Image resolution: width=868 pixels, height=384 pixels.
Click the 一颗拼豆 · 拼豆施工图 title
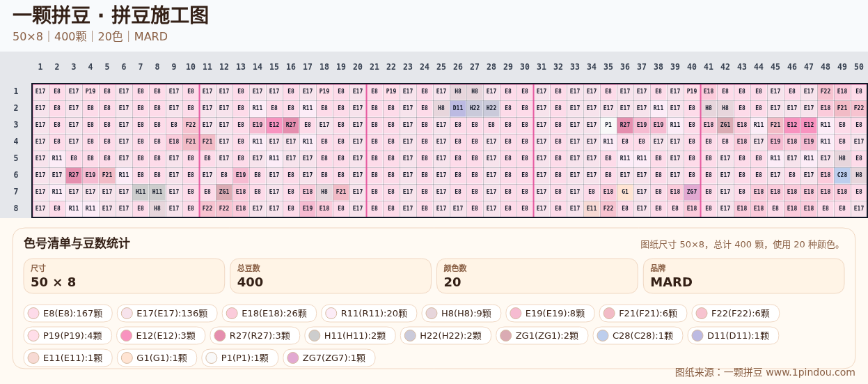(x=111, y=15)
